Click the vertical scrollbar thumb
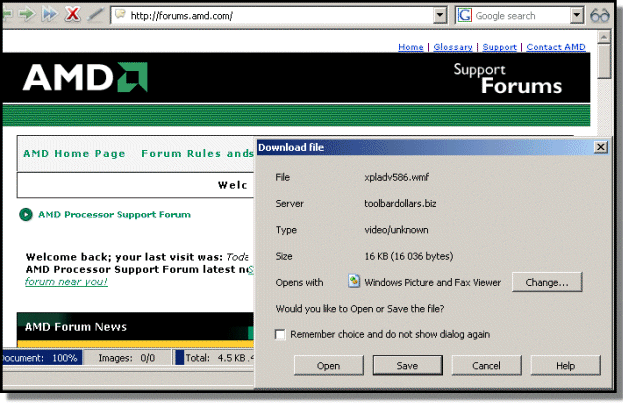Viewport: 623px width, 403px height. [x=604, y=61]
